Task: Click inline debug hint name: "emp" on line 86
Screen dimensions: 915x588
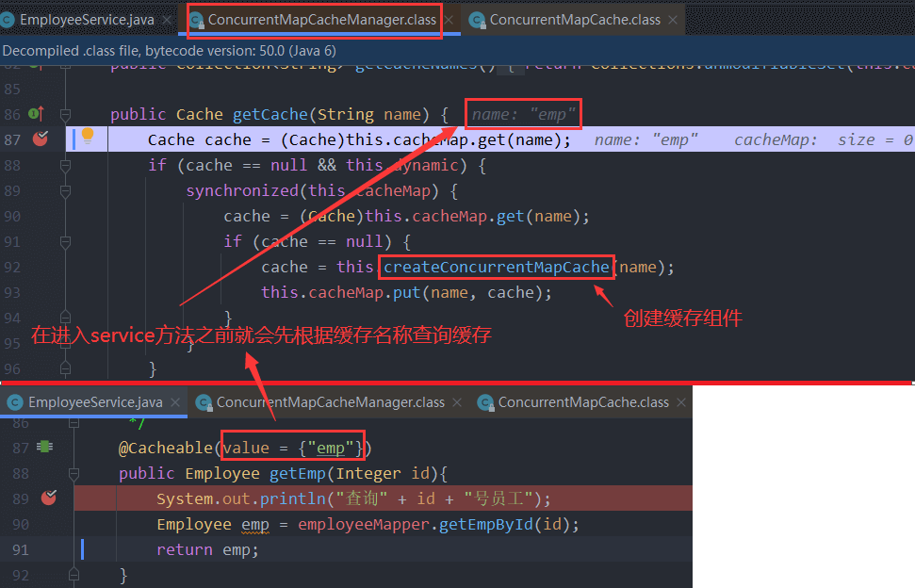Action: point(523,114)
